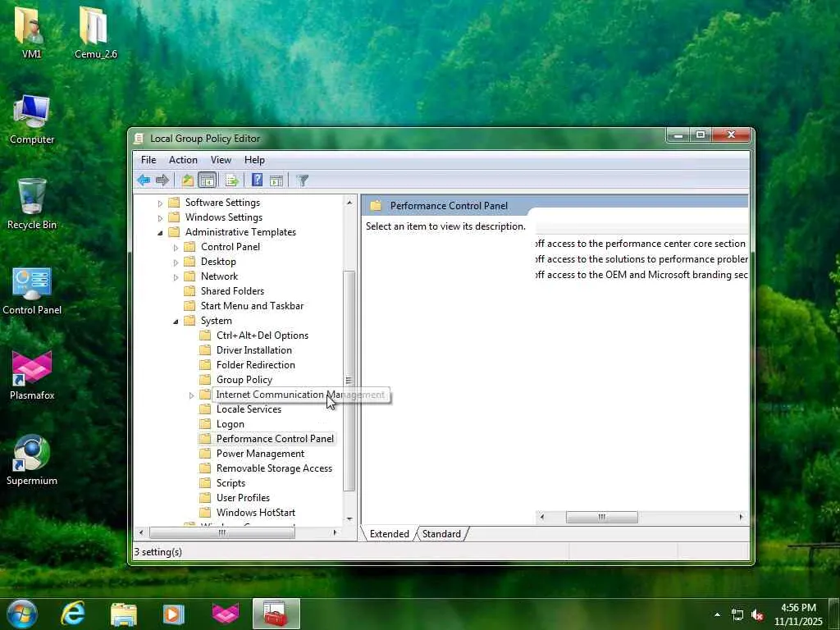Toggle Show/Hide Console Tree toolbar icon

[207, 180]
